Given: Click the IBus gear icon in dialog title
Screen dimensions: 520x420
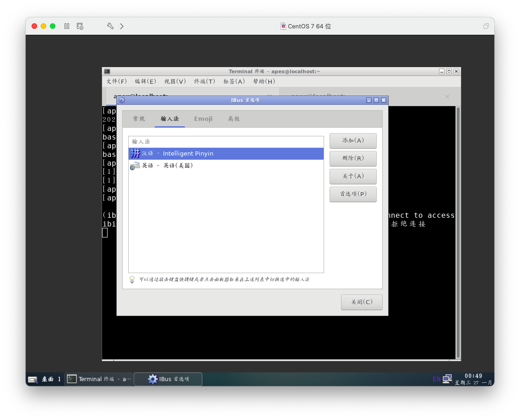Looking at the screenshot, I should tap(122, 100).
